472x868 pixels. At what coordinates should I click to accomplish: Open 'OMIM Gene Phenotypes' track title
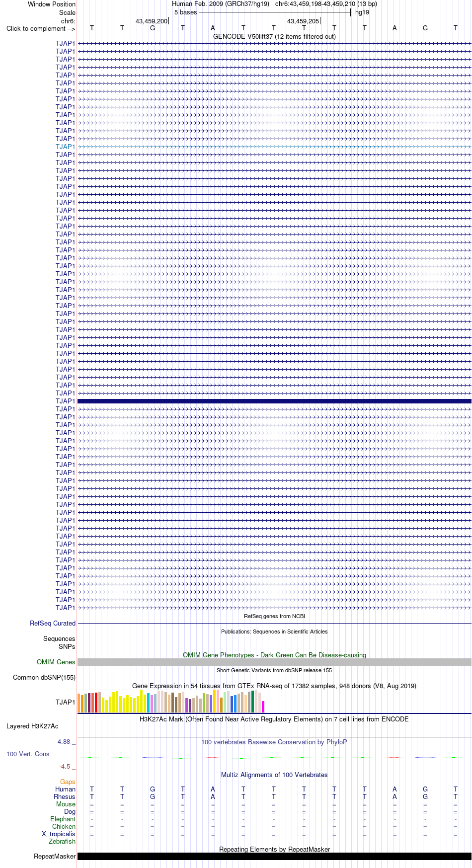tap(274, 655)
